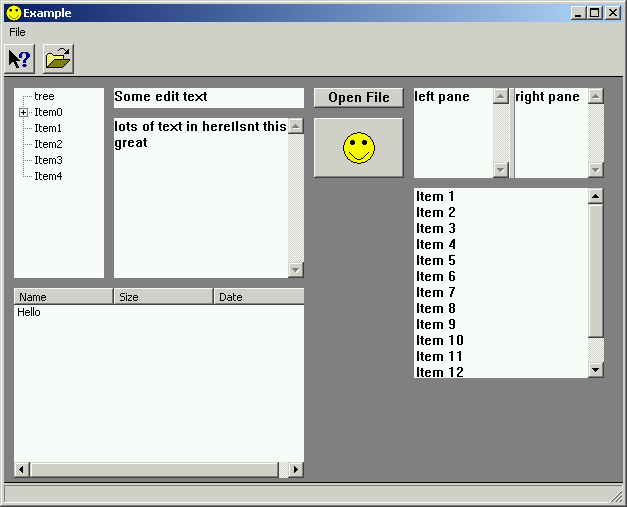This screenshot has width=627, height=507.
Task: Click the open folder toolbar icon
Action: click(58, 59)
